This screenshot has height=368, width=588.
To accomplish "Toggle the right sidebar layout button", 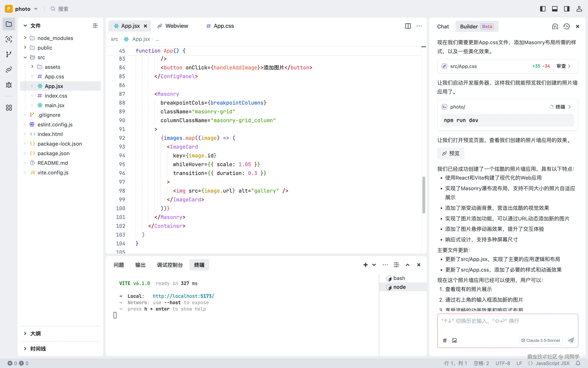I will coord(567,9).
